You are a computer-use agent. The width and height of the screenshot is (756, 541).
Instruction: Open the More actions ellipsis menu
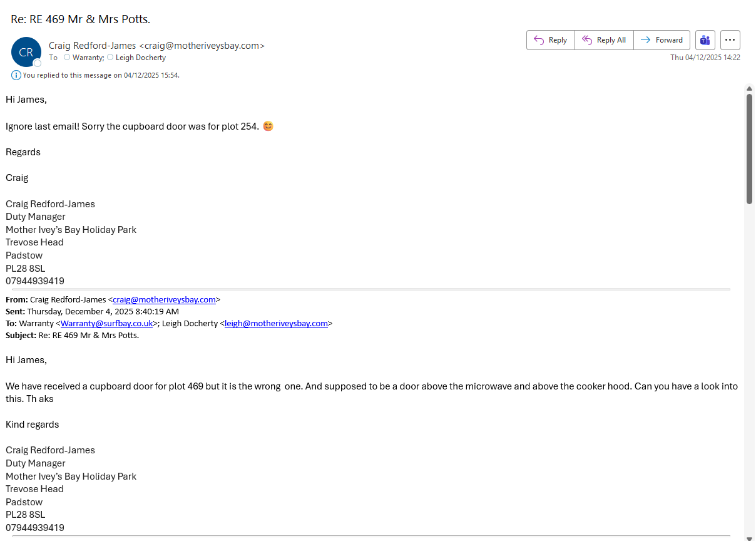730,40
